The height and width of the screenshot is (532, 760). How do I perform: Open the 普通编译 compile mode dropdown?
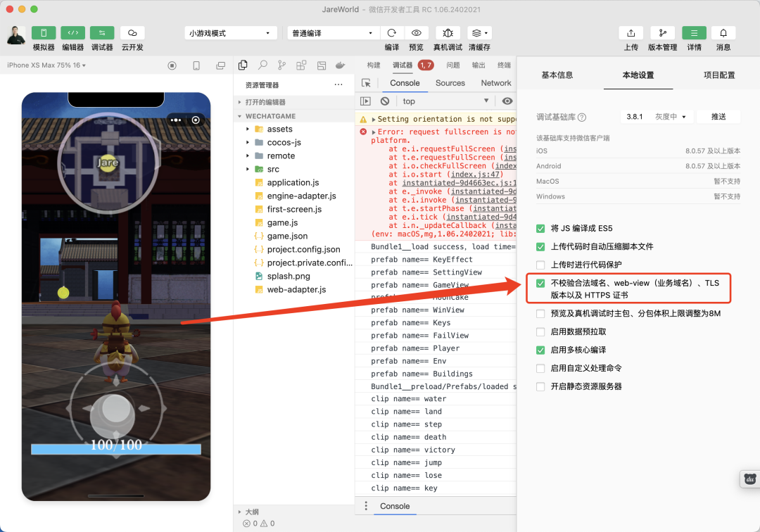tap(332, 33)
